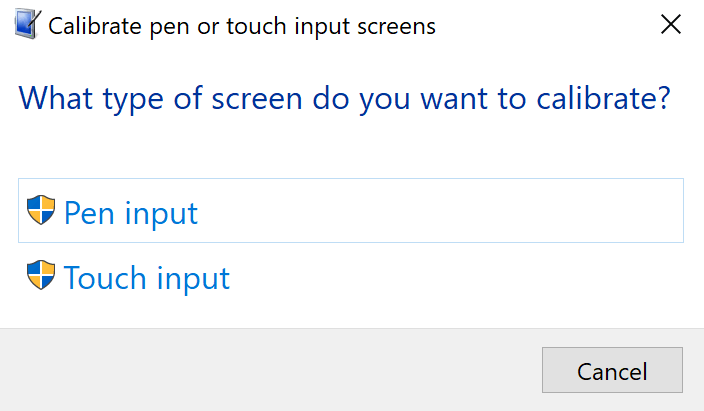Click the shield icon beside Pen input
This screenshot has width=704, height=411.
coord(41,211)
